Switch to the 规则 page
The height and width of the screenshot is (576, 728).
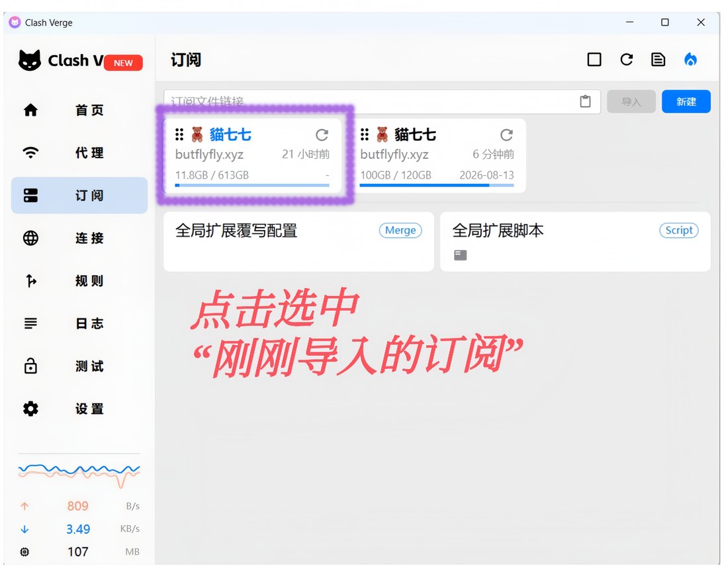pos(79,280)
